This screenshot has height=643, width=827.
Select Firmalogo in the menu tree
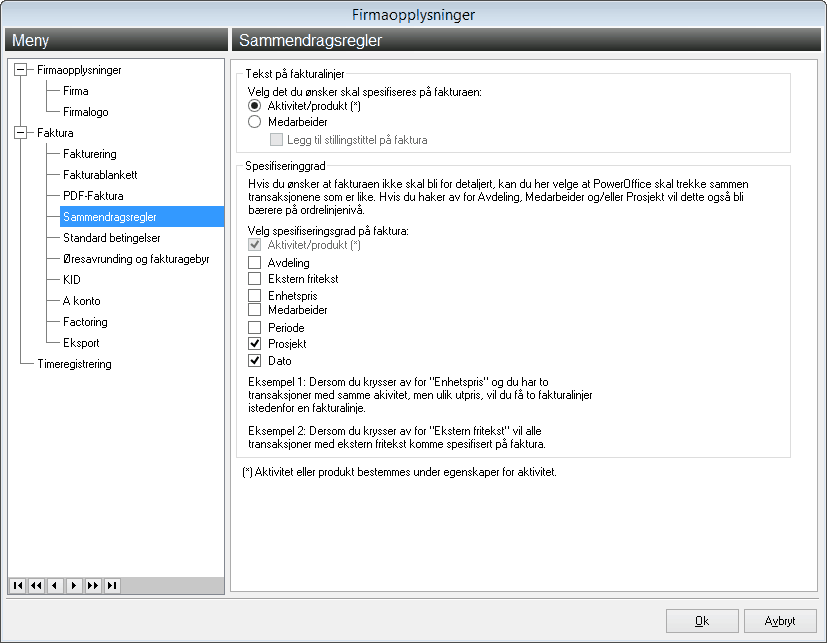85,112
